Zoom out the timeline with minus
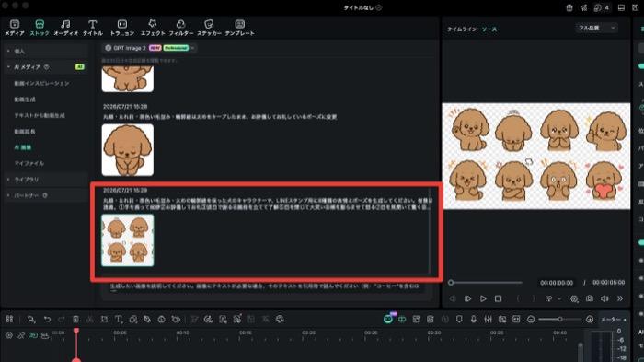The height and width of the screenshot is (362, 644). click(x=531, y=320)
